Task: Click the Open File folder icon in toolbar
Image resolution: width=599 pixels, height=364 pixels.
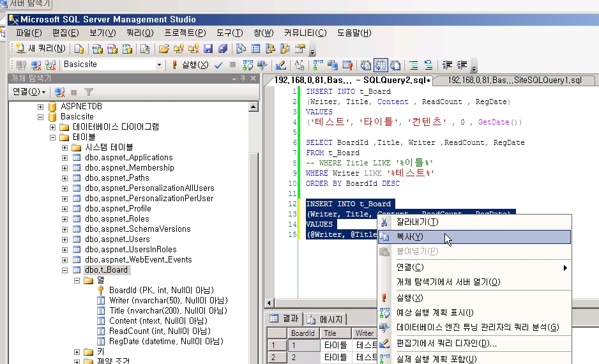Action: (164, 49)
